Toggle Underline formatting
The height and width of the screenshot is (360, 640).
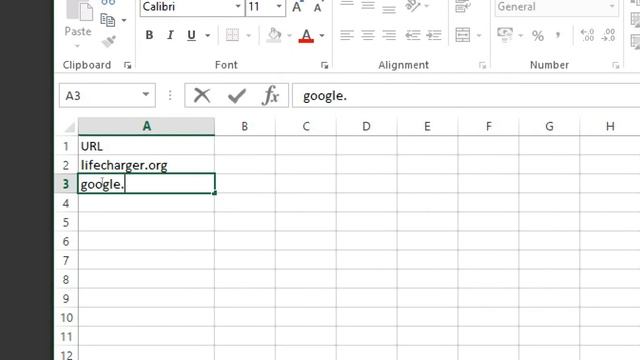[x=191, y=36]
